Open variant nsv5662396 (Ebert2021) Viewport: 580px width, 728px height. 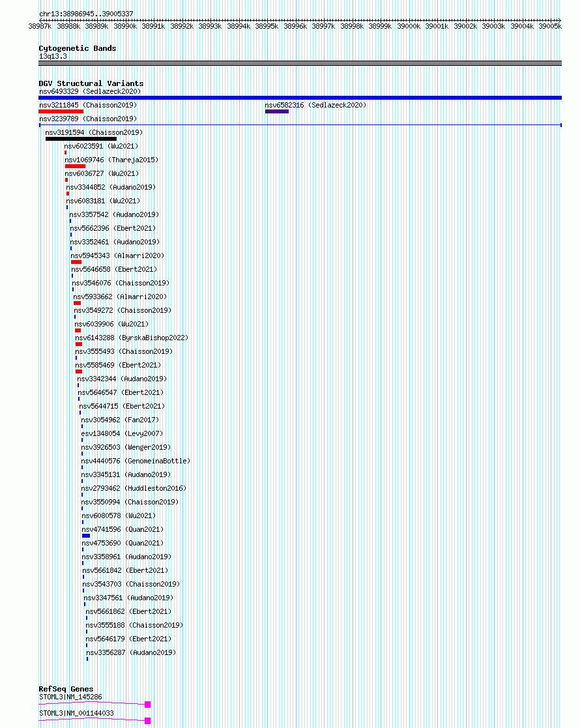(113, 228)
